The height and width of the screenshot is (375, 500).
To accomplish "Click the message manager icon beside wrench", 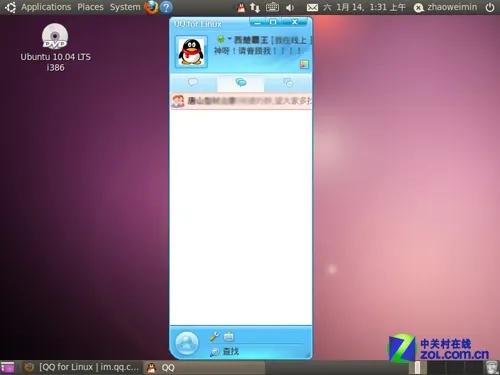I will (229, 336).
